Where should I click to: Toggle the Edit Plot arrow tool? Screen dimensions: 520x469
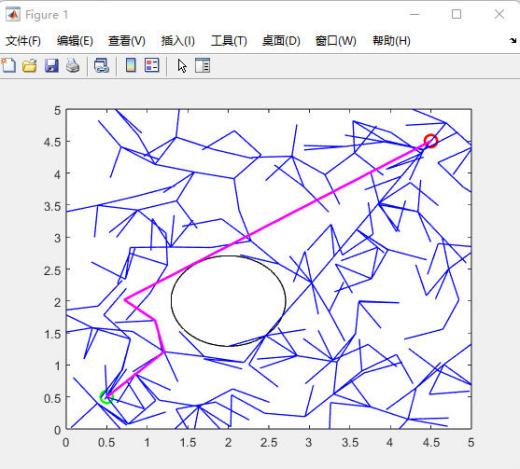[182, 66]
